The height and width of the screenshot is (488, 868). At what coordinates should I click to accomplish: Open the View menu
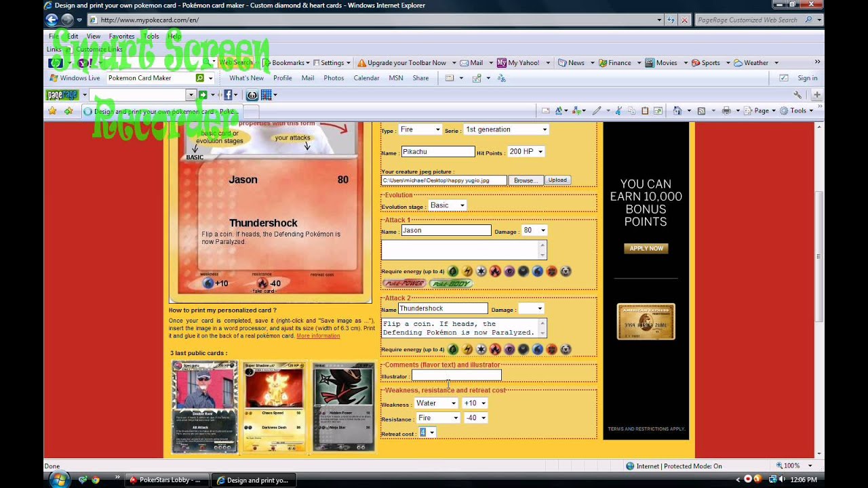tap(94, 36)
